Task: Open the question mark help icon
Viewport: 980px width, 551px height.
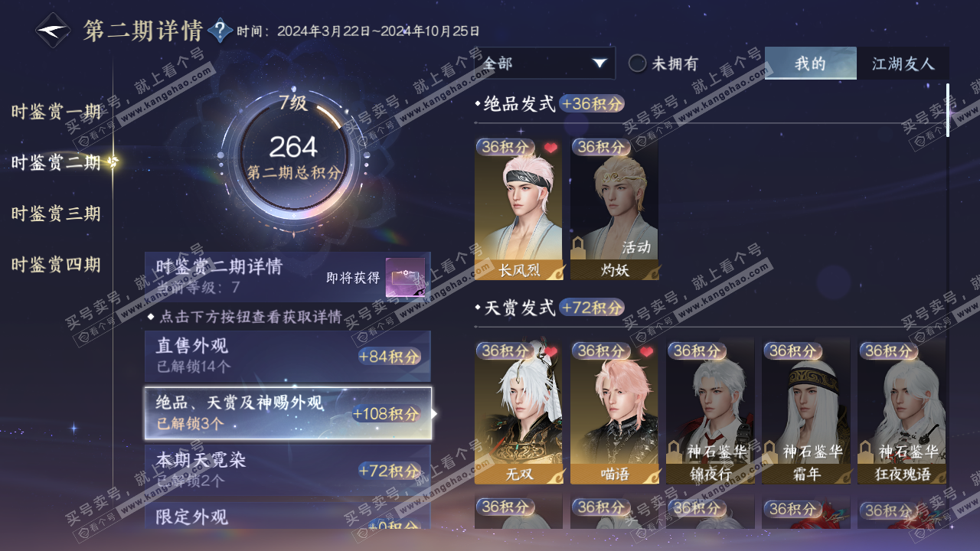Action: [x=220, y=31]
